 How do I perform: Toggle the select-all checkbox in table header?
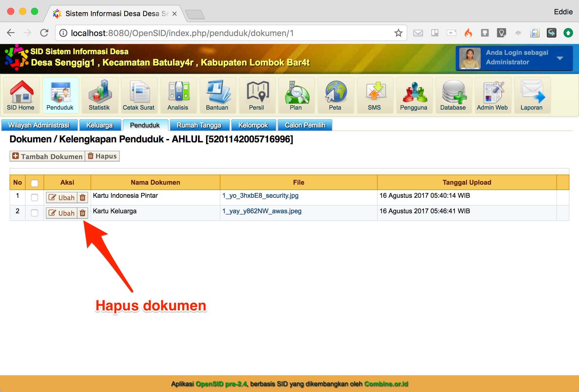coord(35,183)
